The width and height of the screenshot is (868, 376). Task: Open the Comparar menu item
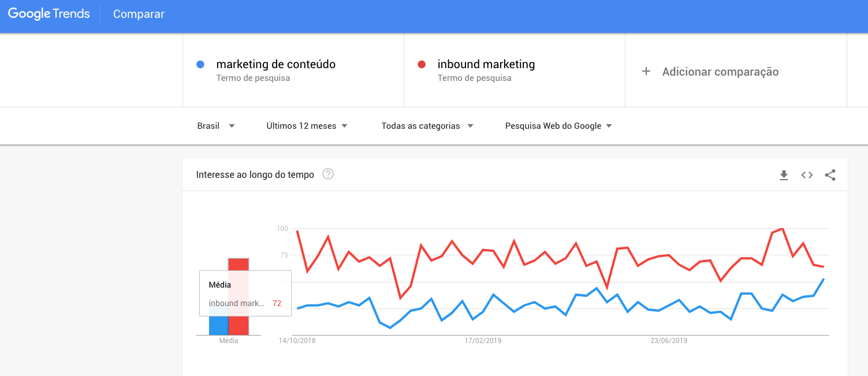[x=139, y=13]
